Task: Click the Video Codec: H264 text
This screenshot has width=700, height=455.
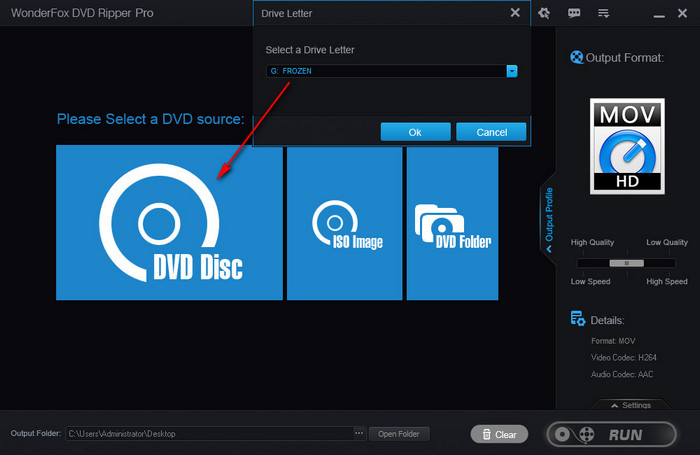Action: (x=624, y=357)
